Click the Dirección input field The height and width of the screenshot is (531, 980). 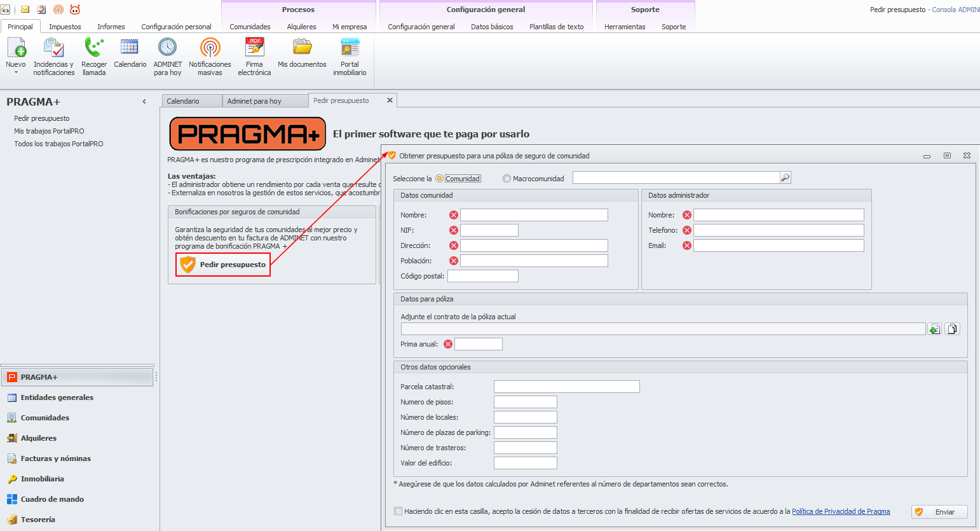[x=534, y=245]
